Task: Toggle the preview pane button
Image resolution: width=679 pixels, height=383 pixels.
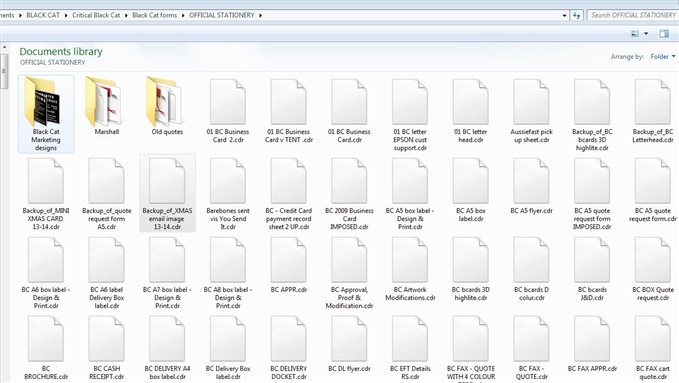Action: [664, 33]
